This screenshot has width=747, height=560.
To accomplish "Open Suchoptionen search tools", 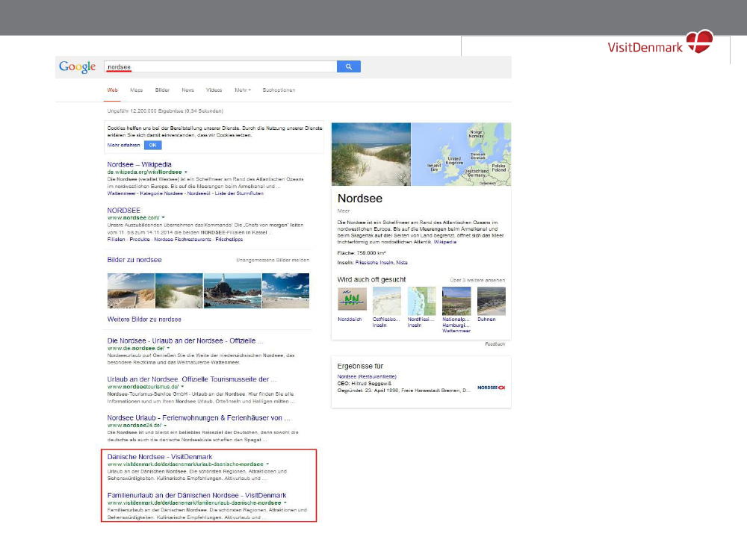I will point(279,90).
